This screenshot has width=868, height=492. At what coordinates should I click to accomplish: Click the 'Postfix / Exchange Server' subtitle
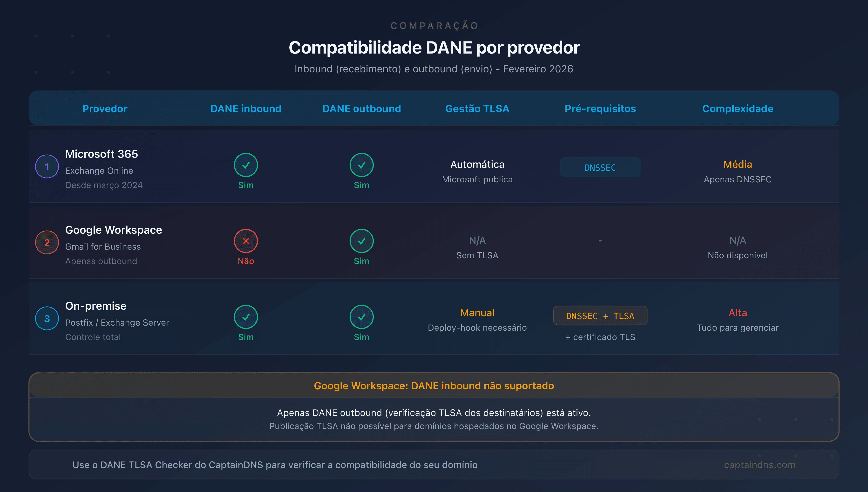click(117, 323)
